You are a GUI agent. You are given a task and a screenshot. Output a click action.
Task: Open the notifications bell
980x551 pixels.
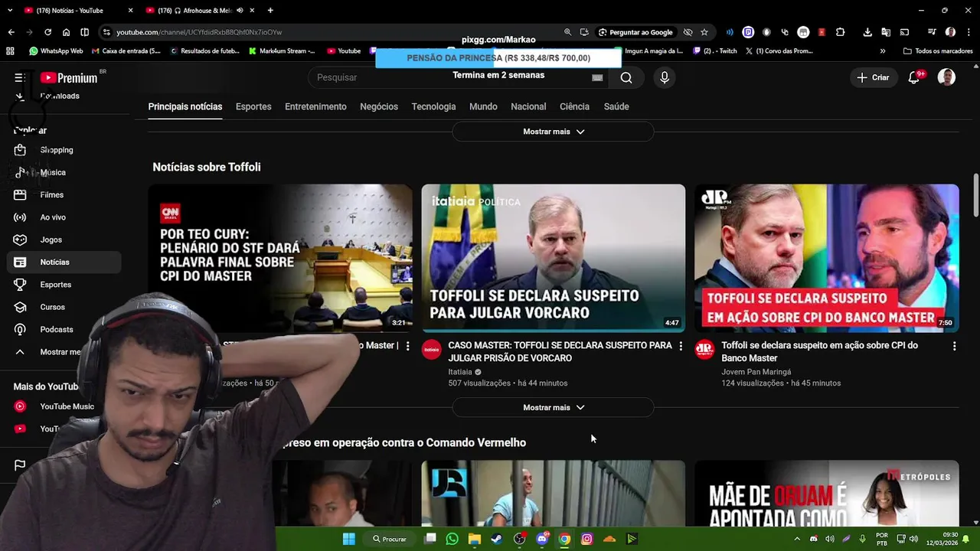coord(913,77)
